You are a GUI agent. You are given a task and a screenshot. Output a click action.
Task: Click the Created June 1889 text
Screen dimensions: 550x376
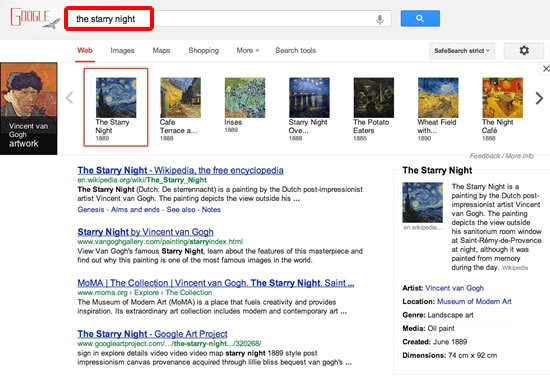pyautogui.click(x=435, y=342)
